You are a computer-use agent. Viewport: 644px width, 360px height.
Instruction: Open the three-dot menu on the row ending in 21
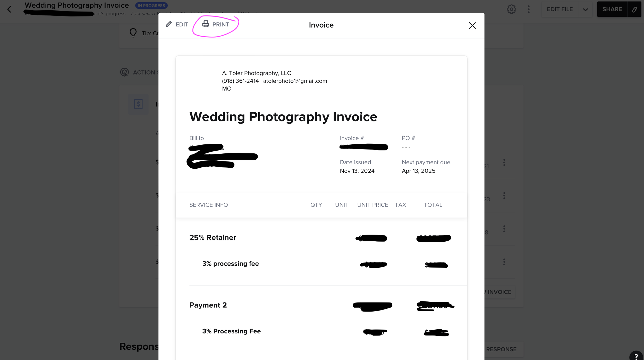(x=504, y=162)
